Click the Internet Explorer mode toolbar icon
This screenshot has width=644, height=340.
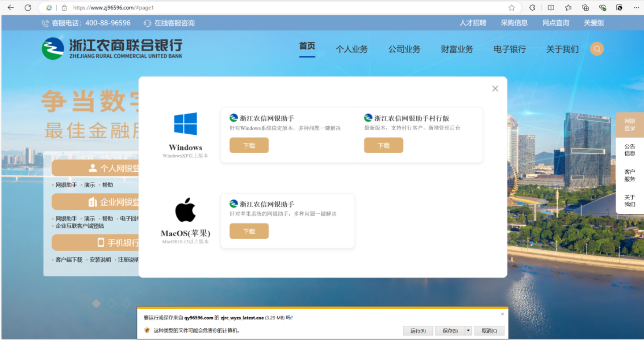click(619, 8)
